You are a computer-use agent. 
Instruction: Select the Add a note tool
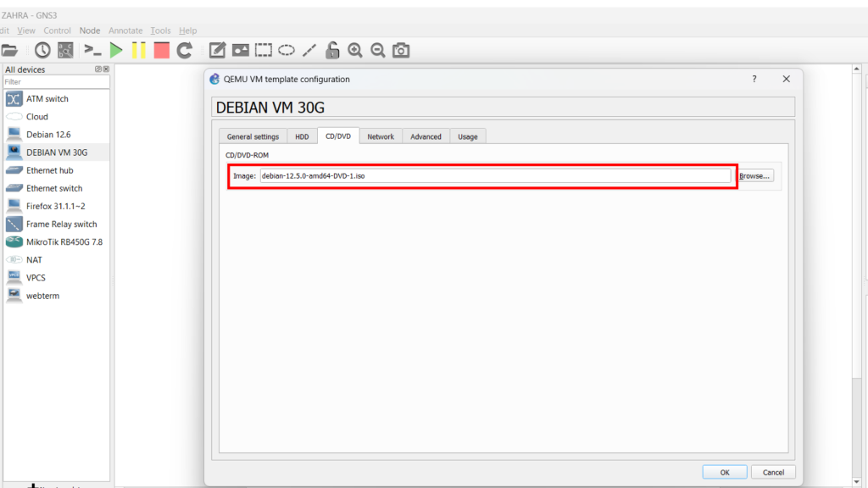point(218,51)
